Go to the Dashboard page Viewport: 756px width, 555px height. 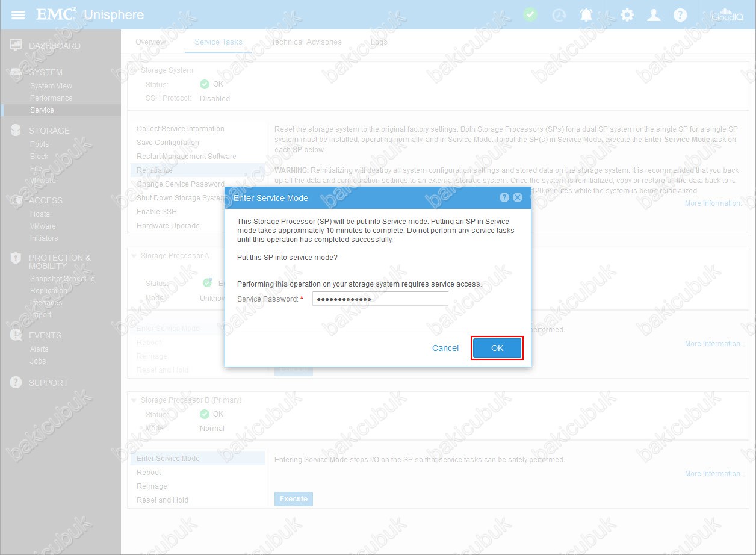click(x=55, y=46)
